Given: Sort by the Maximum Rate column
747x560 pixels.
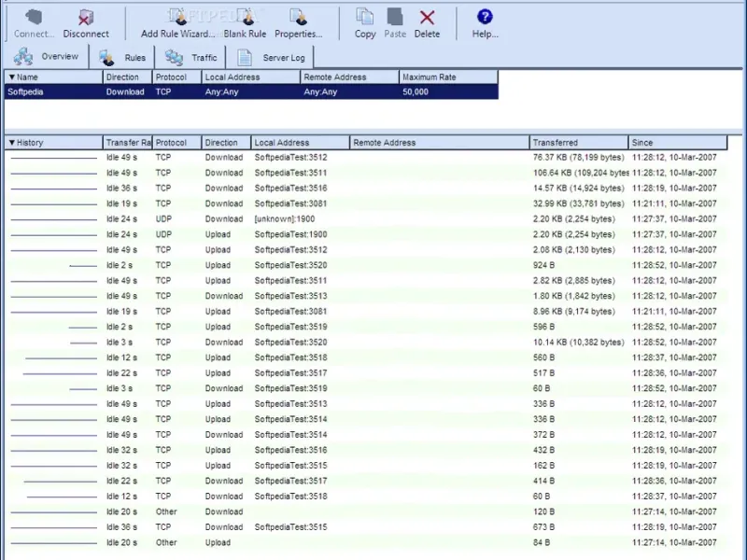Looking at the screenshot, I should 448,77.
